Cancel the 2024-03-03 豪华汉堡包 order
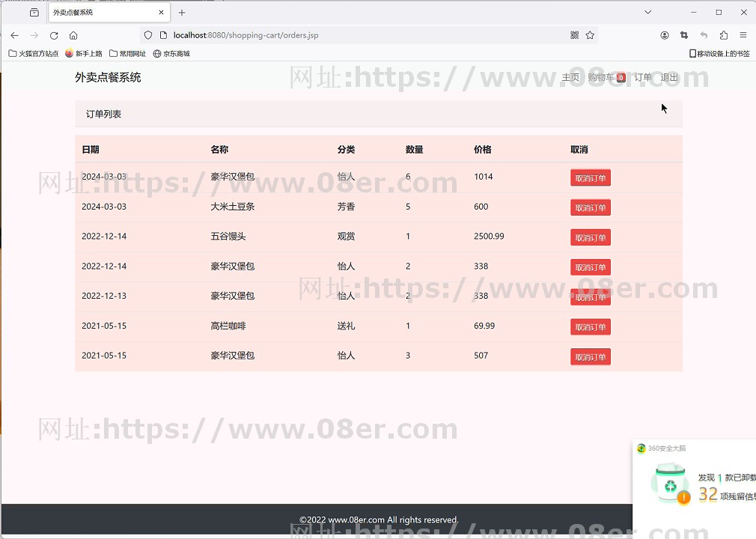 (591, 178)
